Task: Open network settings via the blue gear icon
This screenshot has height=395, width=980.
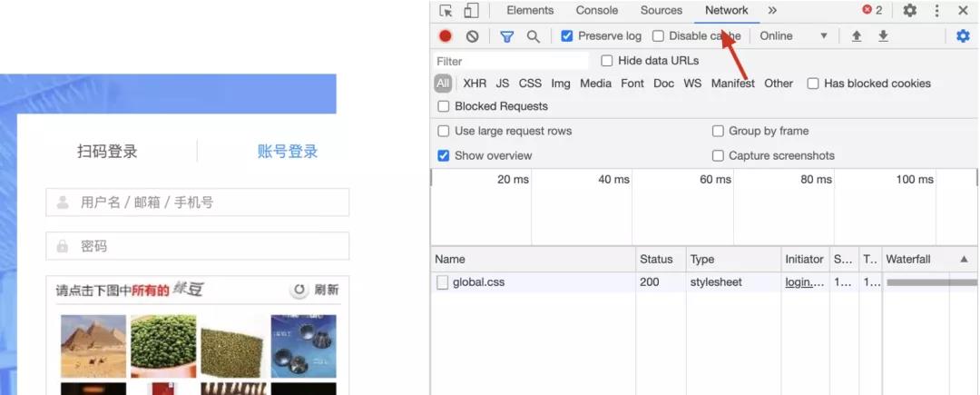Action: pyautogui.click(x=963, y=36)
